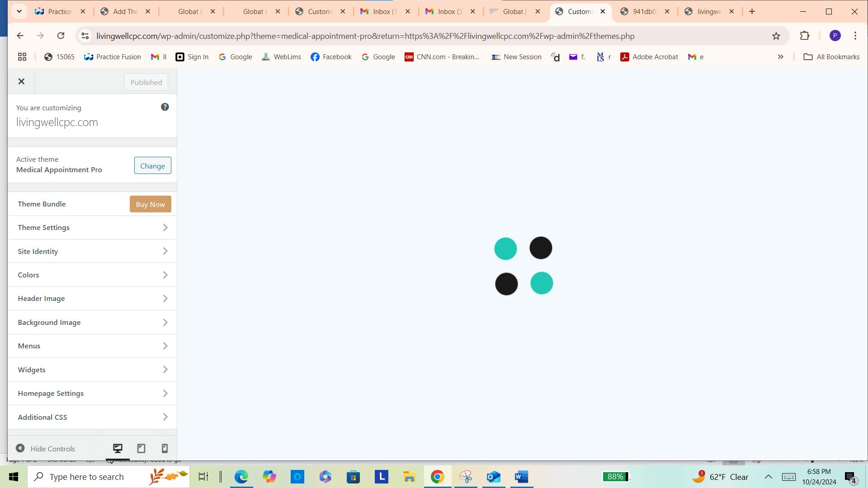Open the Additional CSS section
868x488 pixels.
(92, 417)
